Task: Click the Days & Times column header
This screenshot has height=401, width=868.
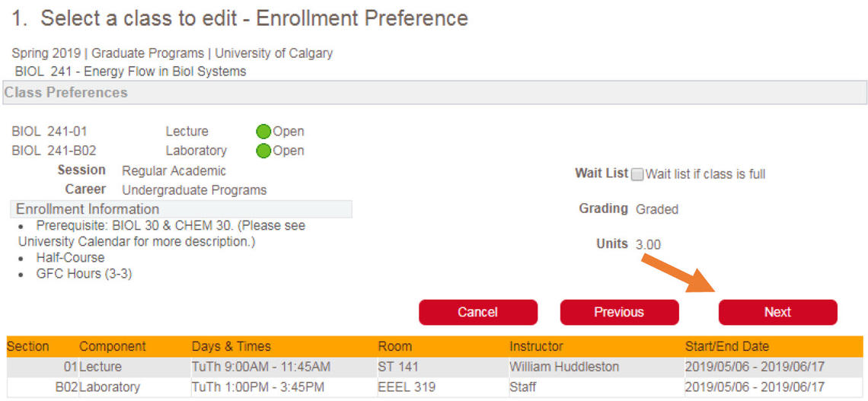Action: (231, 347)
